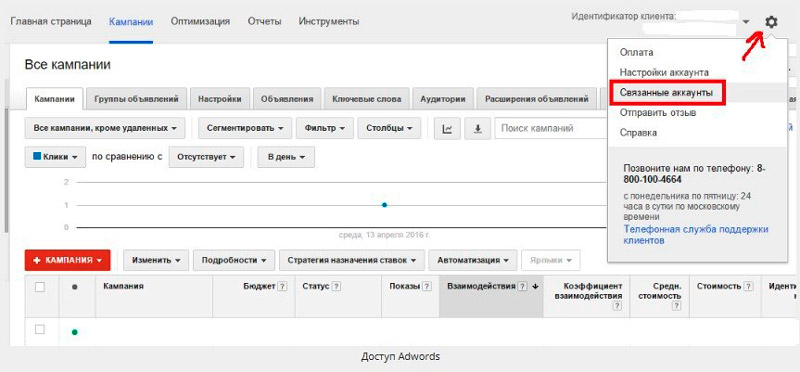This screenshot has height=372, width=800.
Task: Click the green status dot in the campaign row
Action: click(75, 332)
